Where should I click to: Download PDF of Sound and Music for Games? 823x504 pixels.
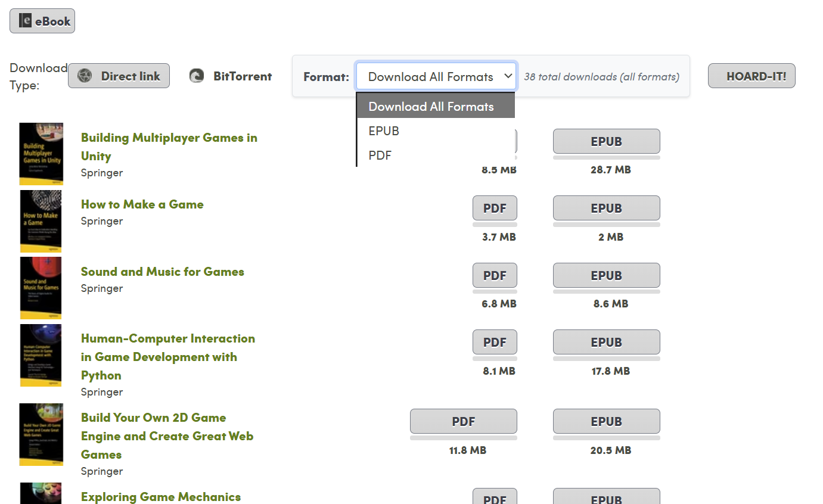click(x=495, y=275)
